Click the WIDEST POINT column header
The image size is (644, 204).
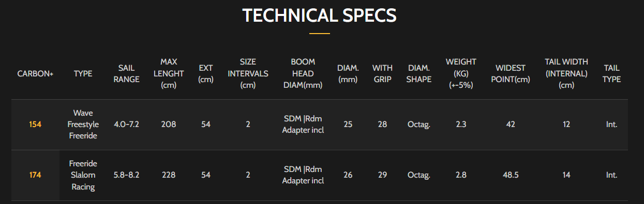click(x=511, y=73)
